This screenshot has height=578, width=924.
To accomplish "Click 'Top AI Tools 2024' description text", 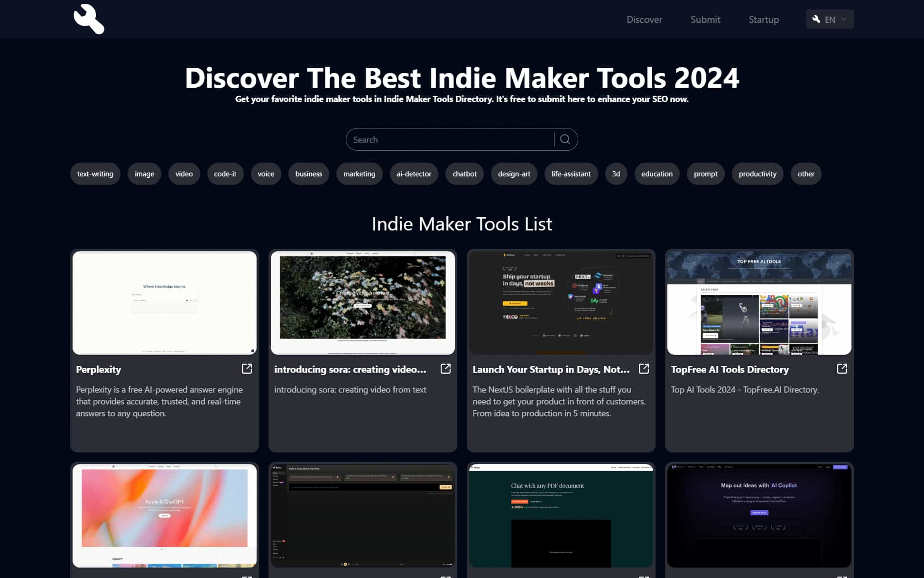I will [x=745, y=389].
